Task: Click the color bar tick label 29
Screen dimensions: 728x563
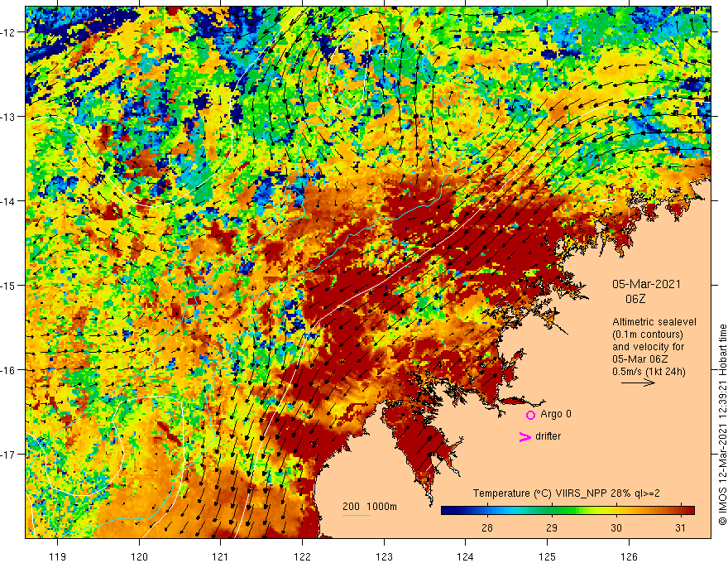Action: (x=552, y=527)
